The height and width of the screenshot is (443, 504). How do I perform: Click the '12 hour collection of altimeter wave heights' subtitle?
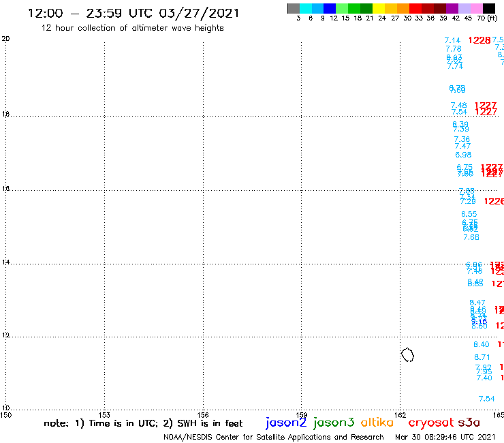(x=132, y=28)
